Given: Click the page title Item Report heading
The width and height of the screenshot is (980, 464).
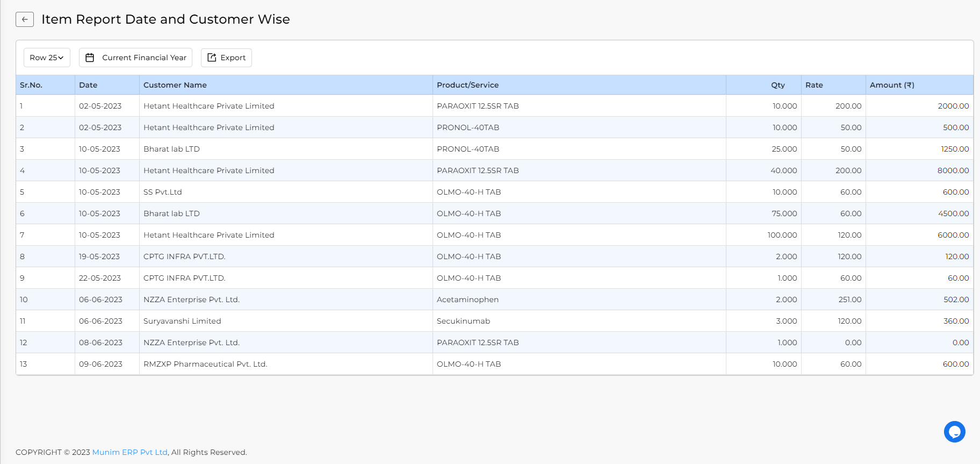Looking at the screenshot, I should [165, 19].
